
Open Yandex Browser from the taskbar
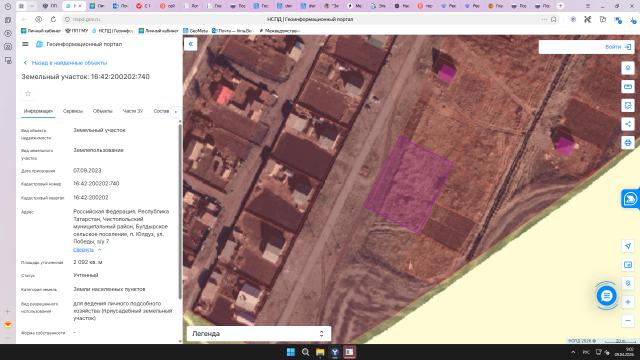[335, 352]
